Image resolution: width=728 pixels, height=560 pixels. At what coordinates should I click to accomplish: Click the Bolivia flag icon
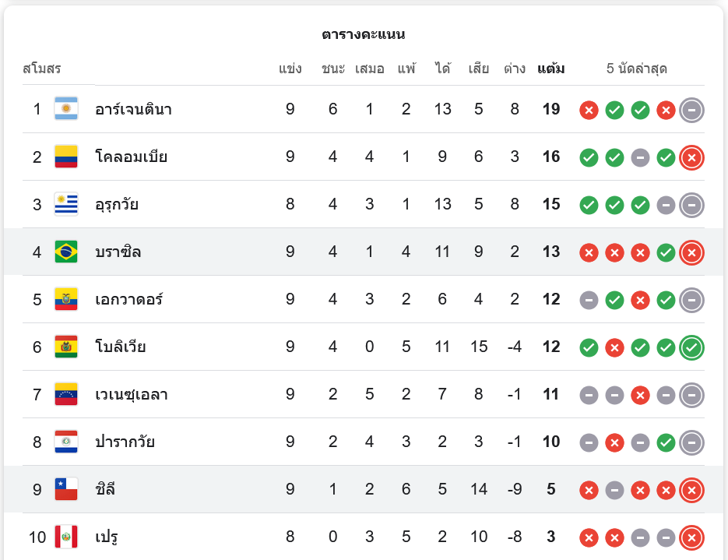pos(66,347)
